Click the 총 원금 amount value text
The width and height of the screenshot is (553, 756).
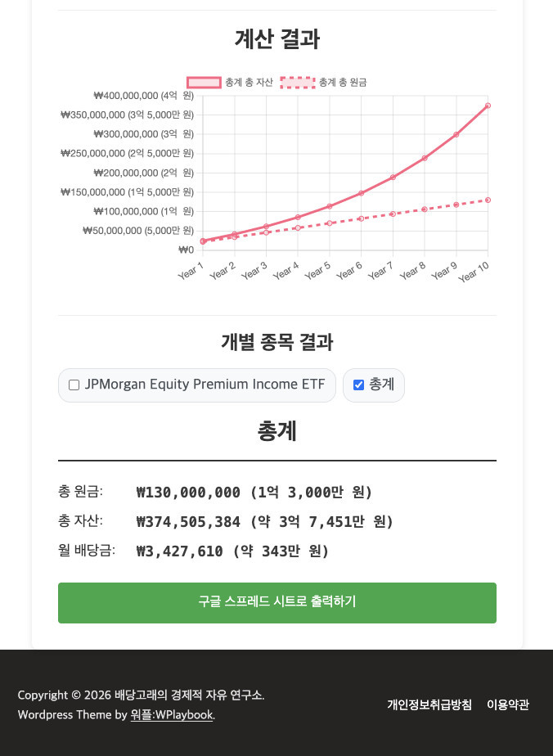click(x=254, y=493)
